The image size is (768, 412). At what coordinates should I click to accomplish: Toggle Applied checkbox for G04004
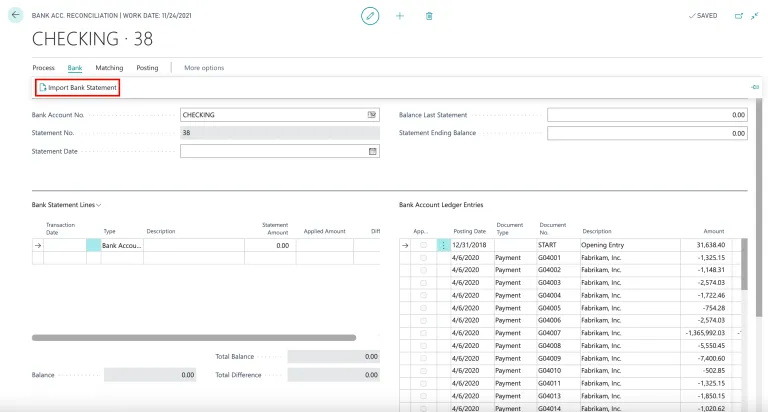[x=423, y=295]
